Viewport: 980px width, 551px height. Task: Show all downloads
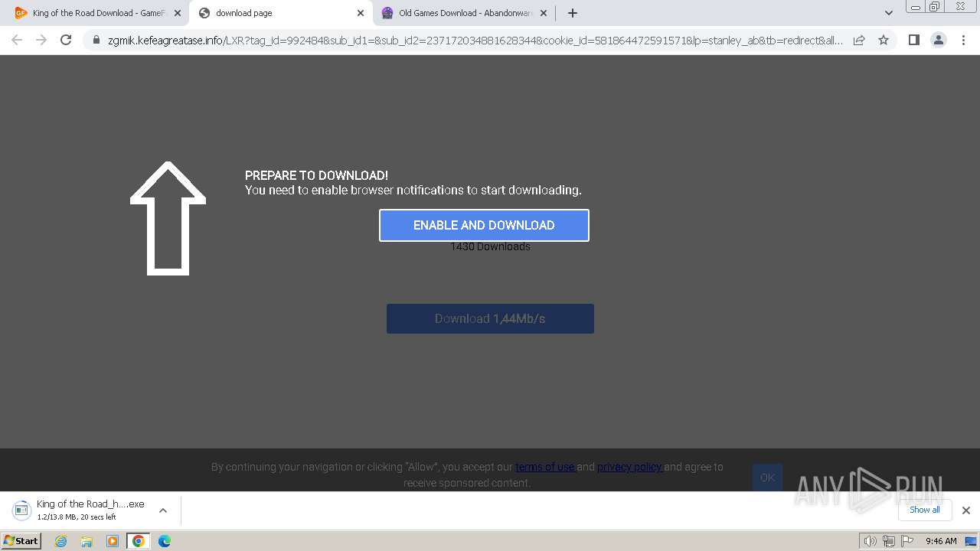click(x=924, y=510)
